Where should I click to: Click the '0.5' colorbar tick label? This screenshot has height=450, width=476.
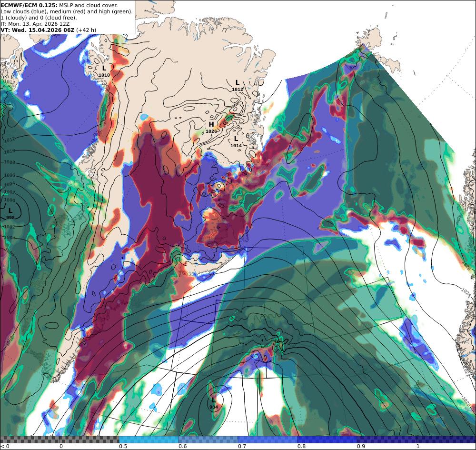123,446
